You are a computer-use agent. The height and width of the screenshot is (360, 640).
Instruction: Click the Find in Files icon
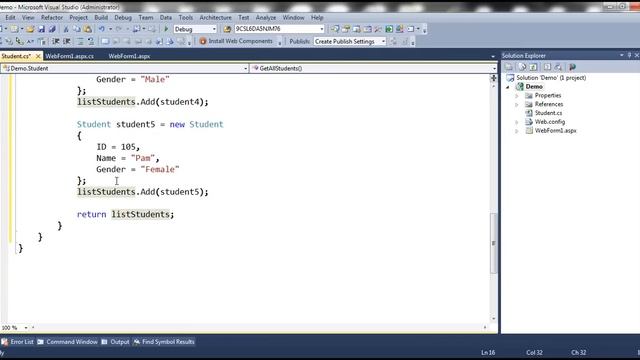click(227, 29)
